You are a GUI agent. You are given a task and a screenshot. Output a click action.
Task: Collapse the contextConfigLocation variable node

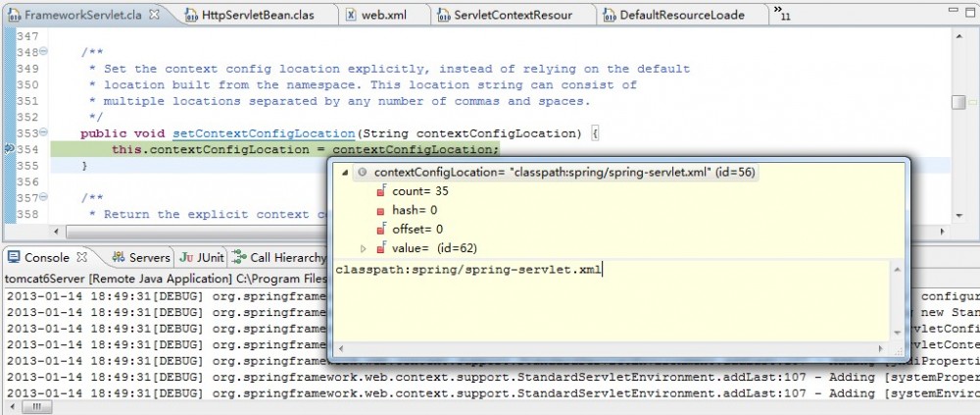click(x=345, y=172)
